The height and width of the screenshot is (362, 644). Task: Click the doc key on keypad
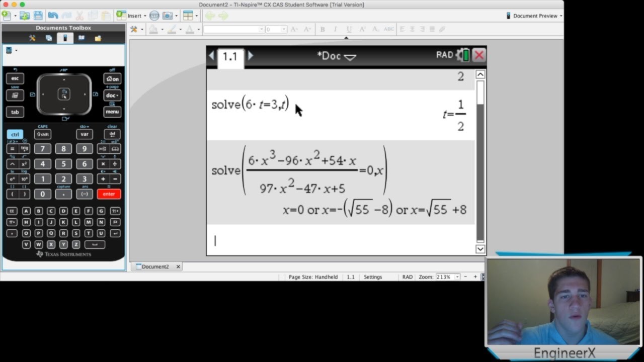pyautogui.click(x=112, y=95)
